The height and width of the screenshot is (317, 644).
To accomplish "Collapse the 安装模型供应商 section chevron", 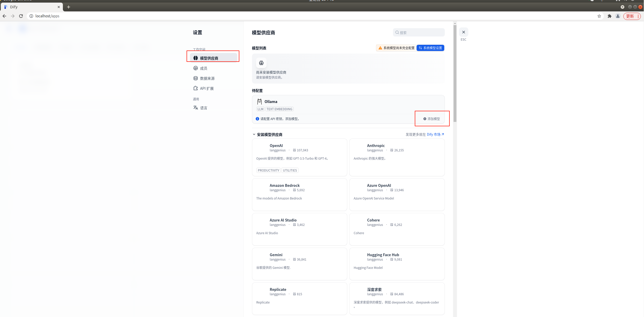I will (x=254, y=134).
